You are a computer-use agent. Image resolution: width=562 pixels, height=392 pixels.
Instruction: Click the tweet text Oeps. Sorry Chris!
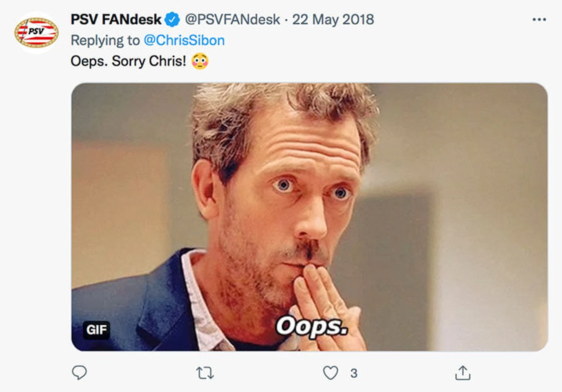[128, 61]
